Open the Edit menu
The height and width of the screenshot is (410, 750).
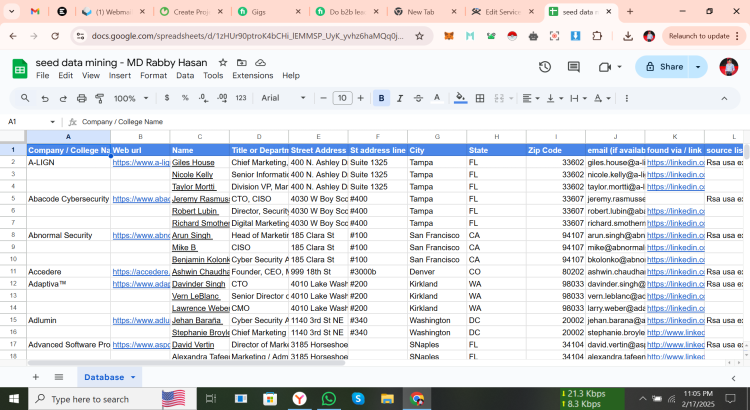pyautogui.click(x=66, y=76)
